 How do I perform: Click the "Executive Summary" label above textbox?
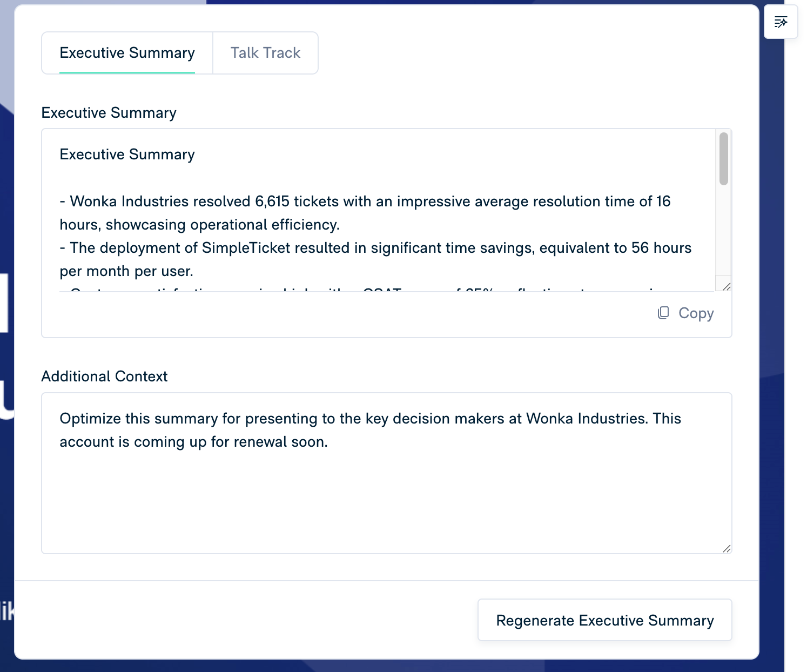(x=109, y=113)
